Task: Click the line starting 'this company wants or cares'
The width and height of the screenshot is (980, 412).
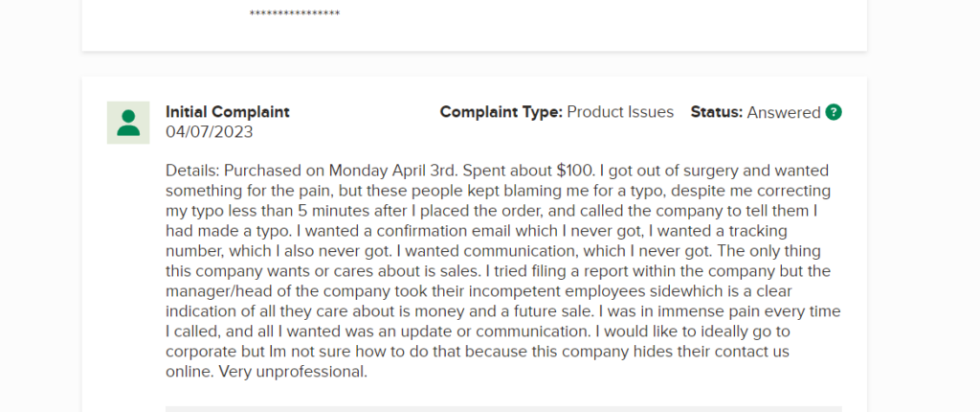Action: [x=498, y=271]
